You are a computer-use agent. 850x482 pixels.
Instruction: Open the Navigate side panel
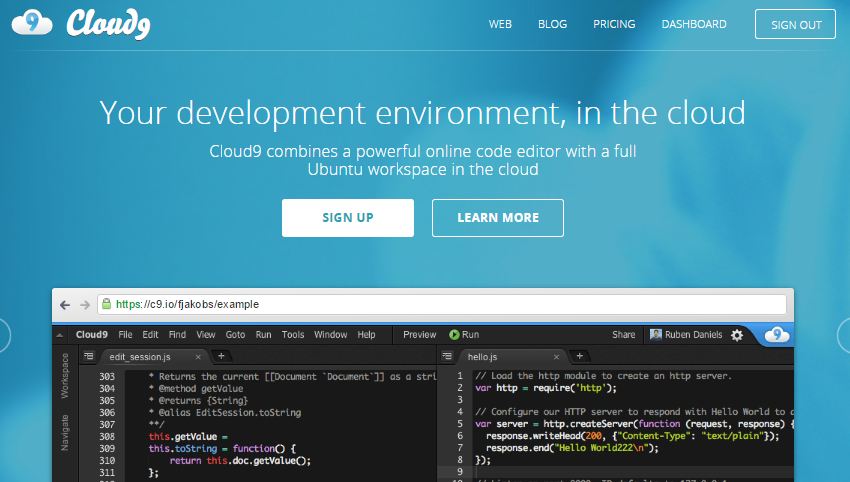point(65,433)
